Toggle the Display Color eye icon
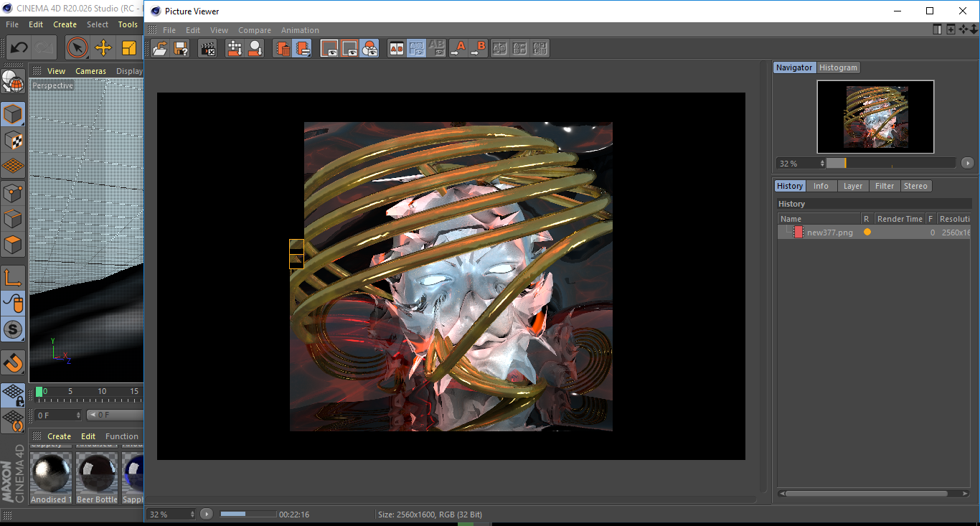The image size is (980, 526). point(329,49)
